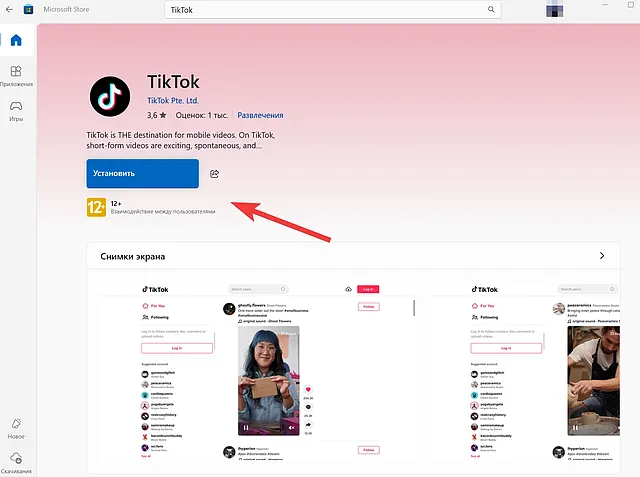Click the TikTok app title

(173, 82)
